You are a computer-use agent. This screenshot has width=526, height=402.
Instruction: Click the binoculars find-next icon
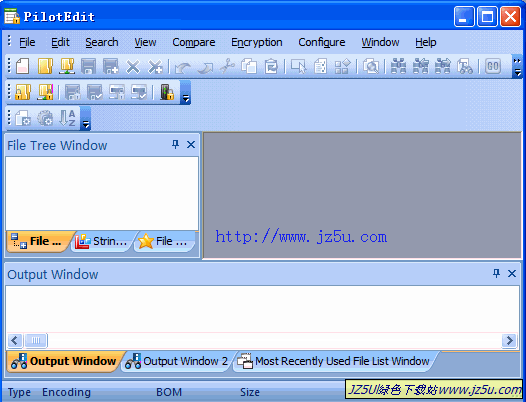(443, 66)
